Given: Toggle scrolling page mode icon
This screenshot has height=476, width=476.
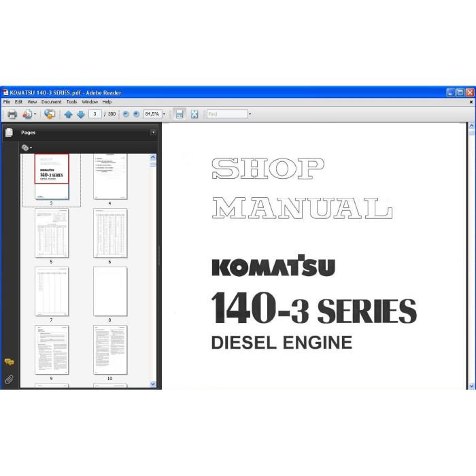Looking at the screenshot, I should [x=180, y=114].
